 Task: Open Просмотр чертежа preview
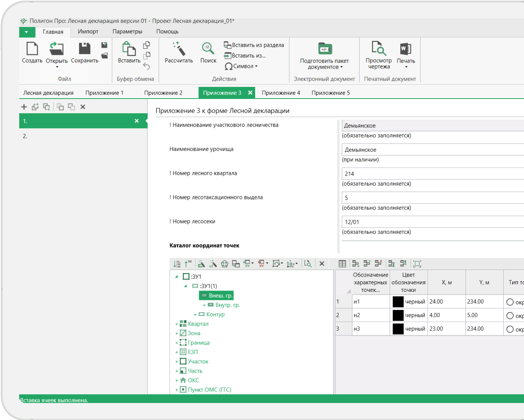(378, 48)
